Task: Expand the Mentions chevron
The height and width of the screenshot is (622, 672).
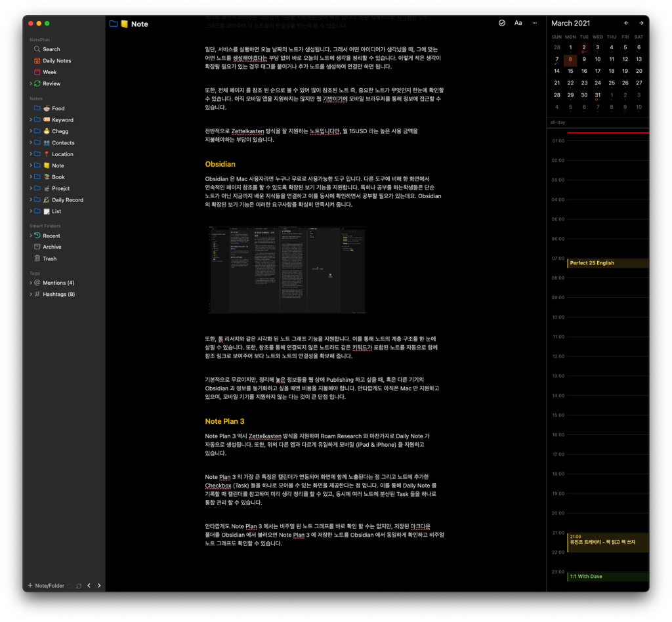Action: [x=31, y=283]
